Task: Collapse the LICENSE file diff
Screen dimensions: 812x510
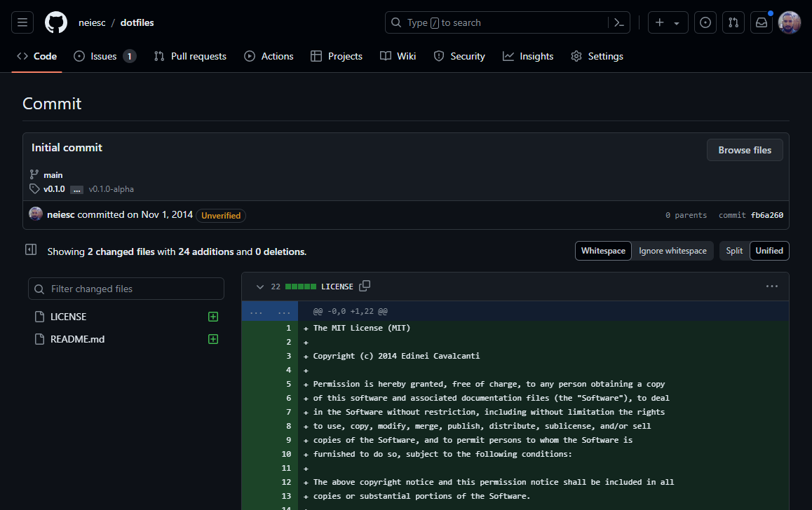Action: [260, 287]
